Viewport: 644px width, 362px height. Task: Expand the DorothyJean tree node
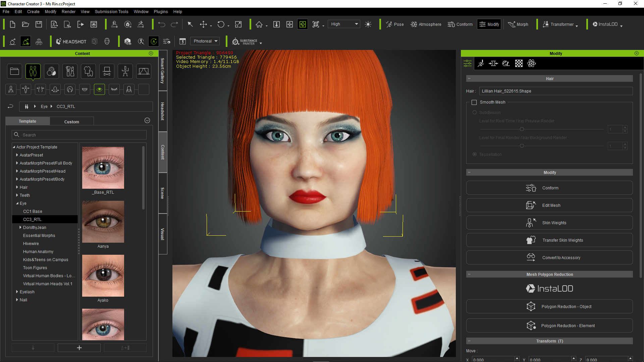click(20, 228)
